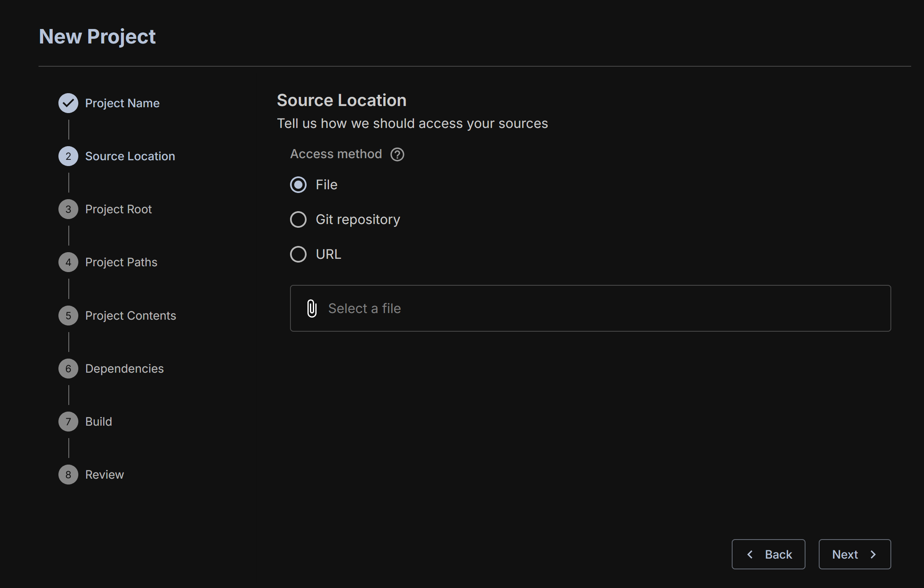Click the Access method label
The width and height of the screenshot is (924, 588).
(336, 154)
